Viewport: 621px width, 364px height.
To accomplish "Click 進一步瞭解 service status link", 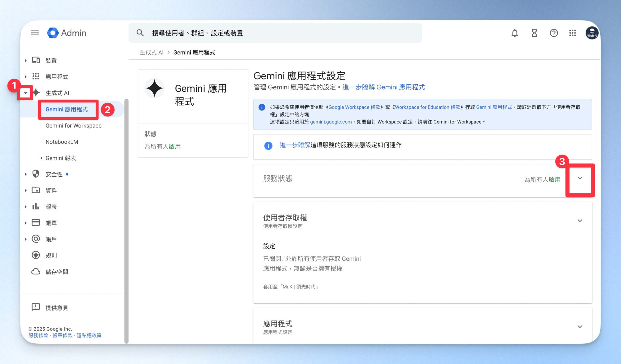I will (x=295, y=145).
